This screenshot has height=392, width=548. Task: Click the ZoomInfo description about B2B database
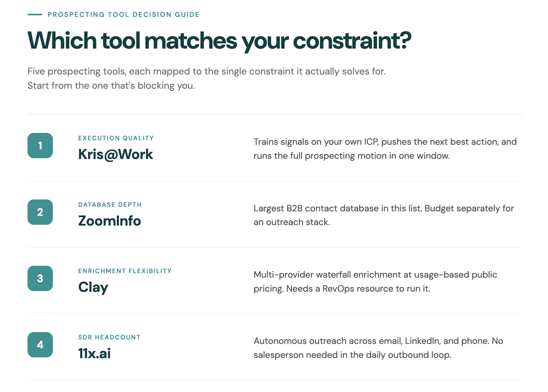384,215
